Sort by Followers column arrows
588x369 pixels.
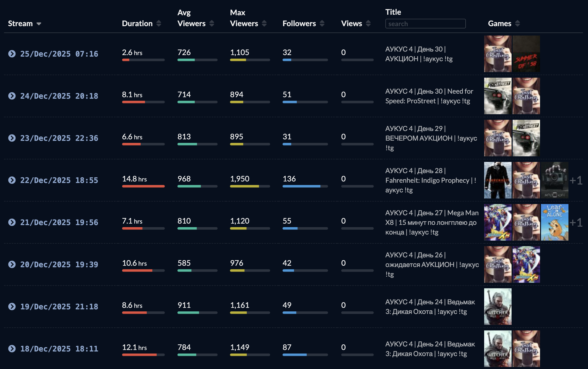pos(322,24)
